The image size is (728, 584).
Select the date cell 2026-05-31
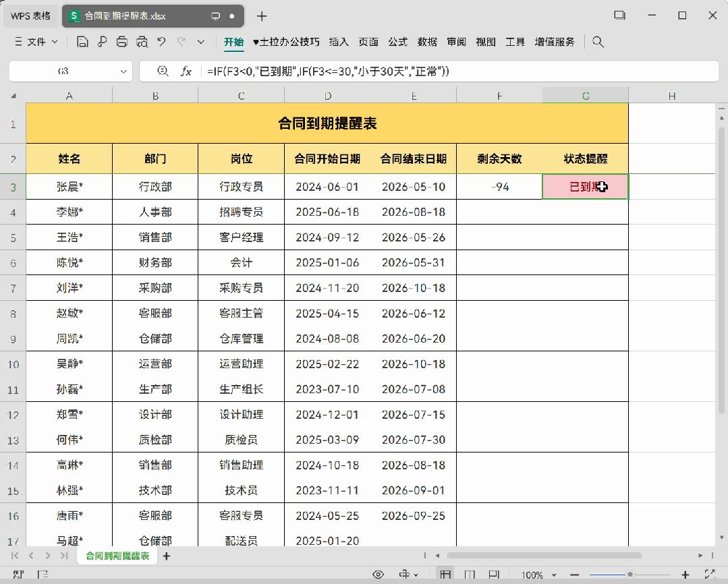414,263
